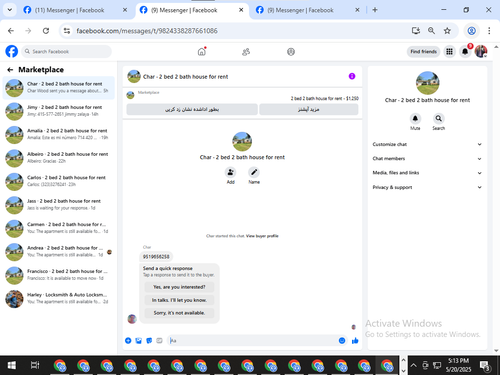
Task: Open Chrome profile icon in toolbar
Action: (x=471, y=31)
